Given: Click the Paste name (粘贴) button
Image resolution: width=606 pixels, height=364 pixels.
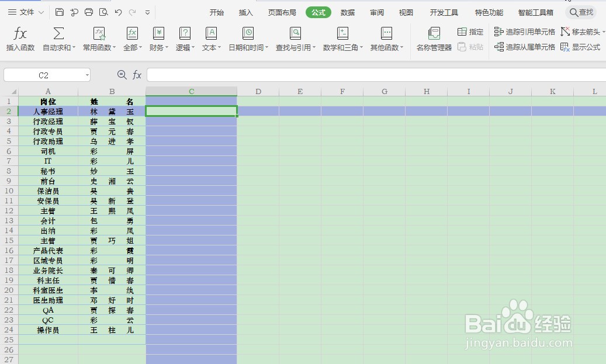Looking at the screenshot, I should pyautogui.click(x=470, y=47).
